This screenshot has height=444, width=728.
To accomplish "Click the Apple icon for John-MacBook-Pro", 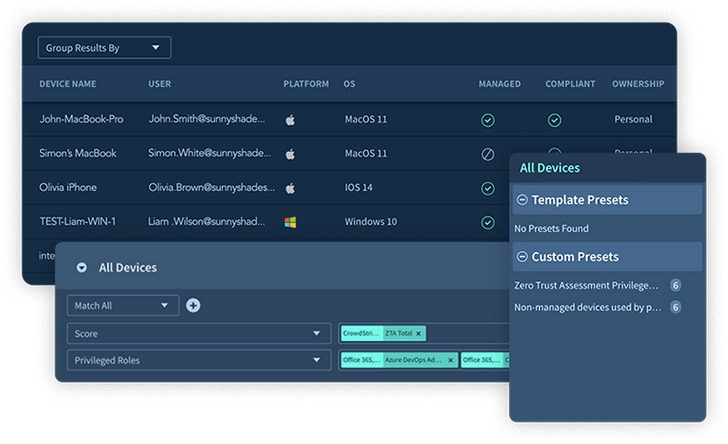I will coord(290,120).
